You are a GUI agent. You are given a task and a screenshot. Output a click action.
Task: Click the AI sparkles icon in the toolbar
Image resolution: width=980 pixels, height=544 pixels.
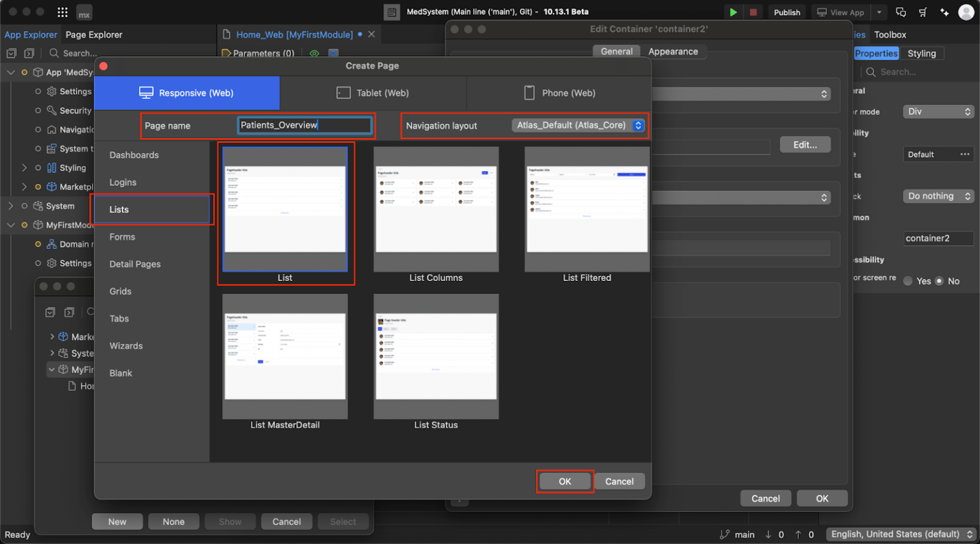click(x=945, y=11)
